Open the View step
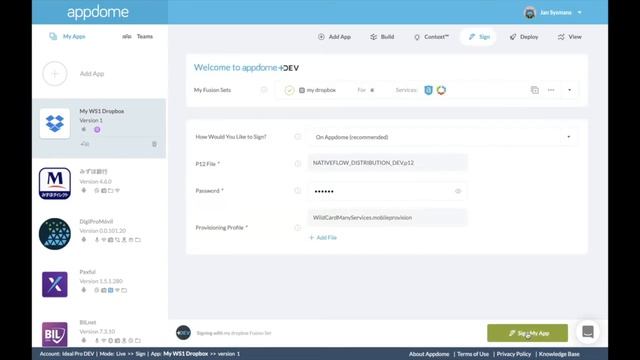The image size is (640, 360). tap(569, 37)
